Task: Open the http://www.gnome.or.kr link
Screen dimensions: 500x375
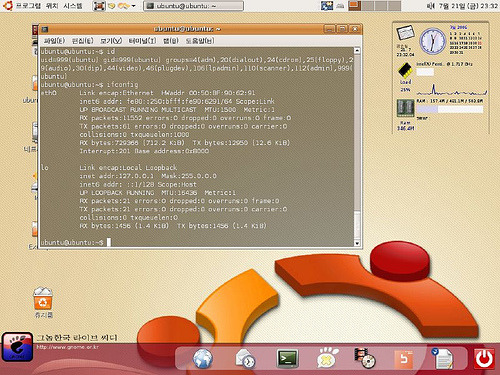Action: (68, 347)
